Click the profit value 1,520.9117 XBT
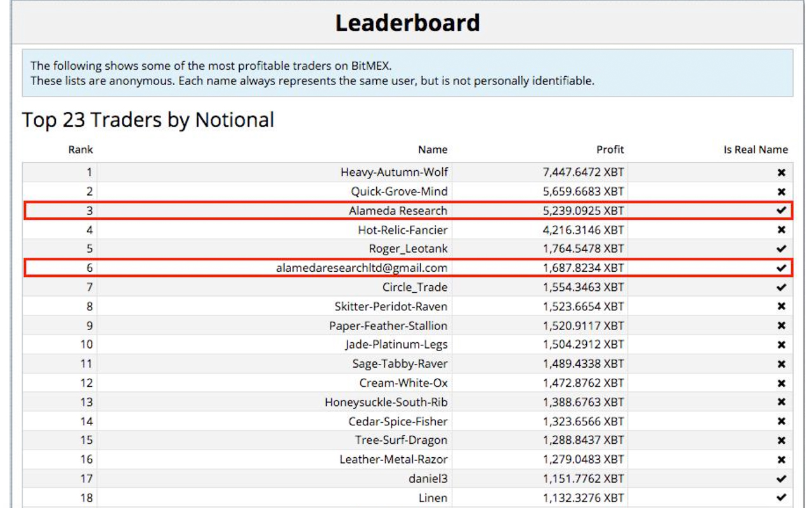 [x=583, y=326]
